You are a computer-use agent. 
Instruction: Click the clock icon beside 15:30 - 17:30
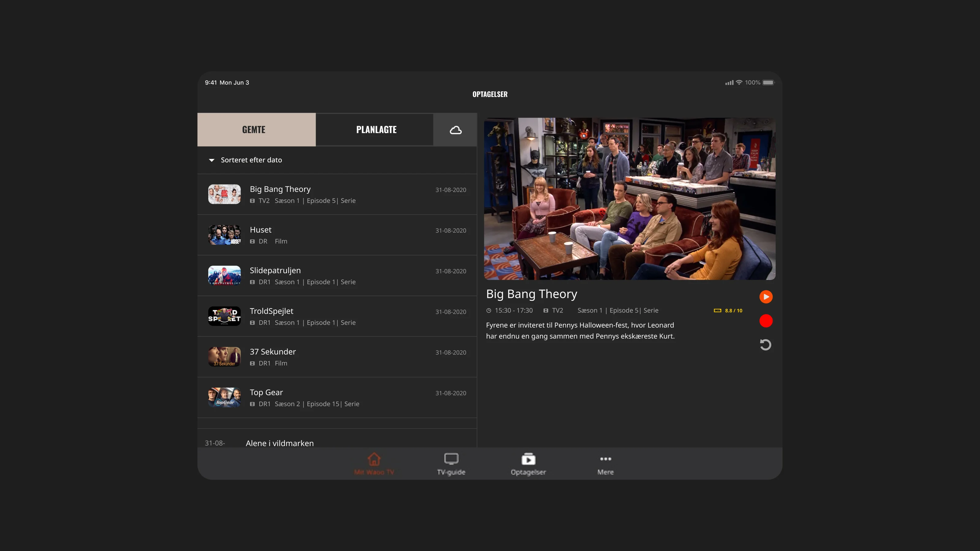488,311
